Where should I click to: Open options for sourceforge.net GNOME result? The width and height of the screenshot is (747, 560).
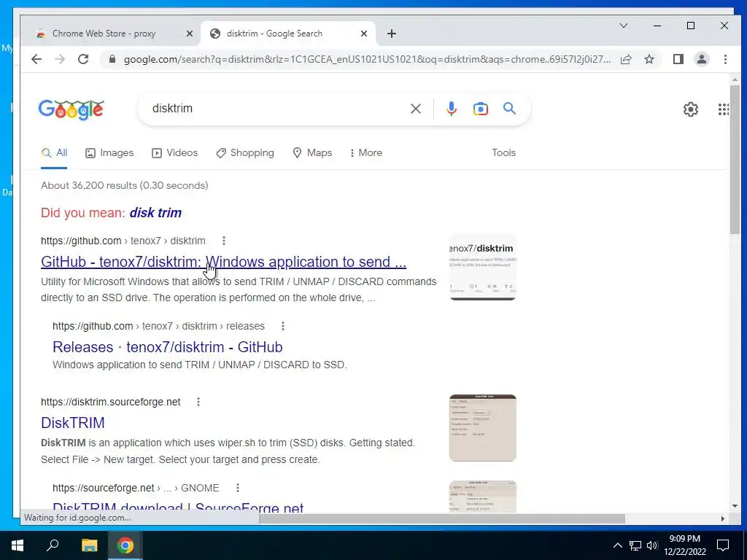237,488
